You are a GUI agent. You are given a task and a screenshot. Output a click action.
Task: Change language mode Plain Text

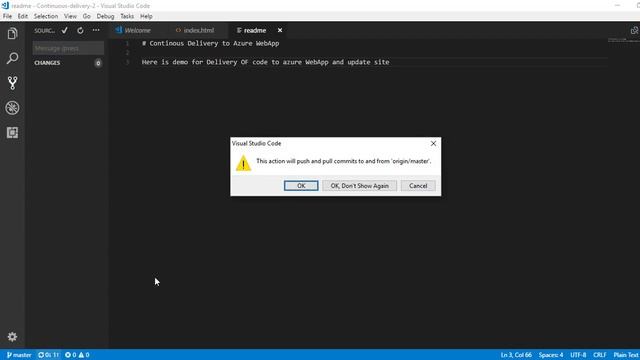click(x=626, y=355)
